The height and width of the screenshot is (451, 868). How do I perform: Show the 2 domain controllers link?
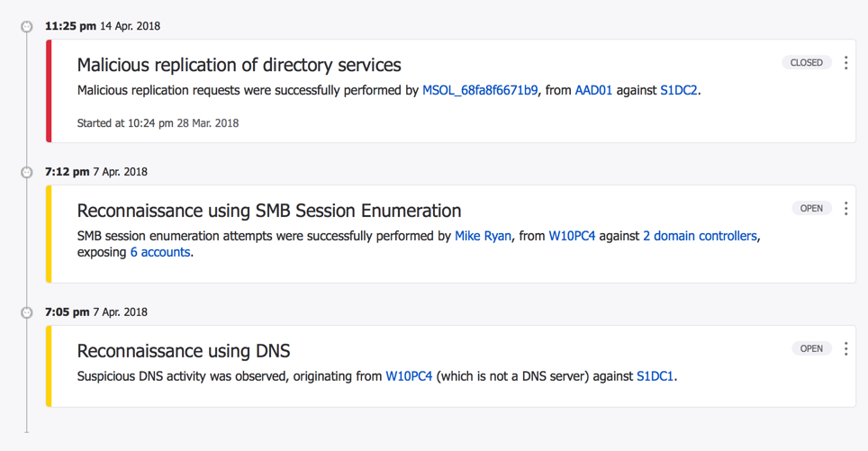click(700, 236)
